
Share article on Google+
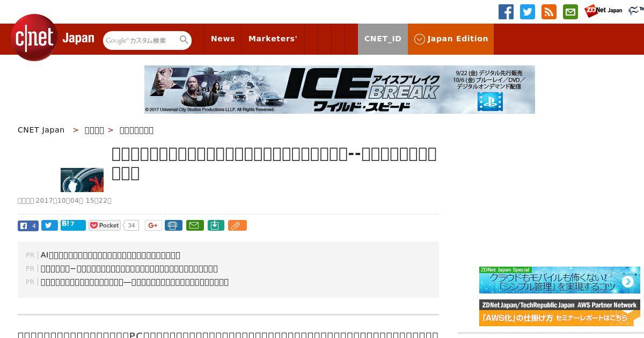click(153, 225)
